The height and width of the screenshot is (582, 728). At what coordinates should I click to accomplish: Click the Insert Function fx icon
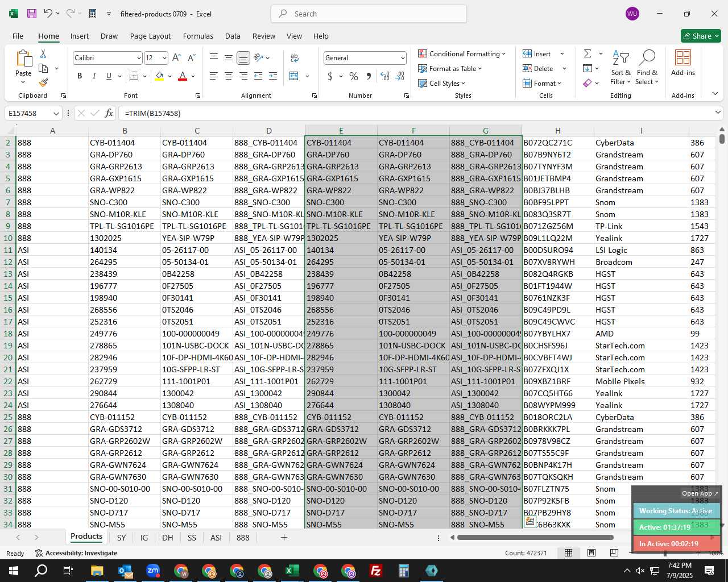109,113
